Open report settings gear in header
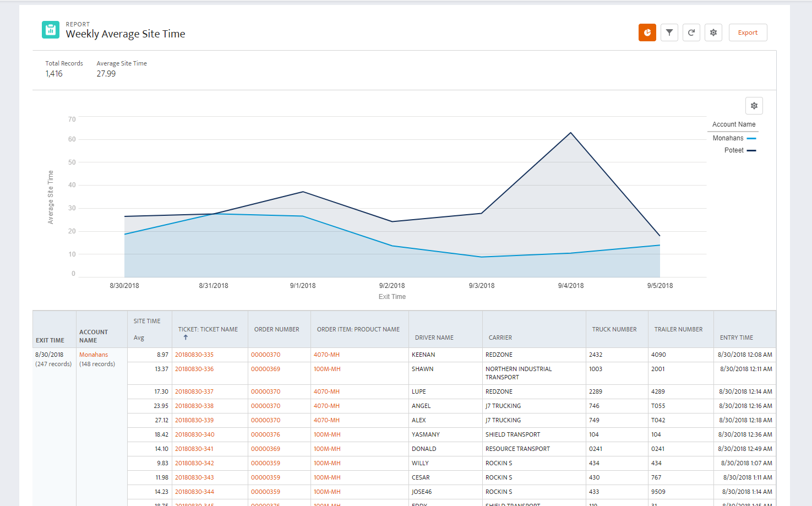The width and height of the screenshot is (812, 506). click(x=713, y=32)
